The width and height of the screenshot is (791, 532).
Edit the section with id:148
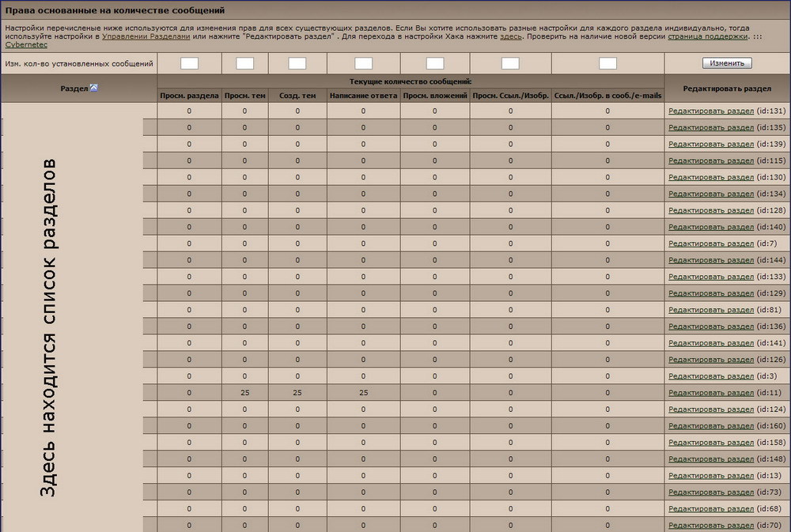click(711, 459)
